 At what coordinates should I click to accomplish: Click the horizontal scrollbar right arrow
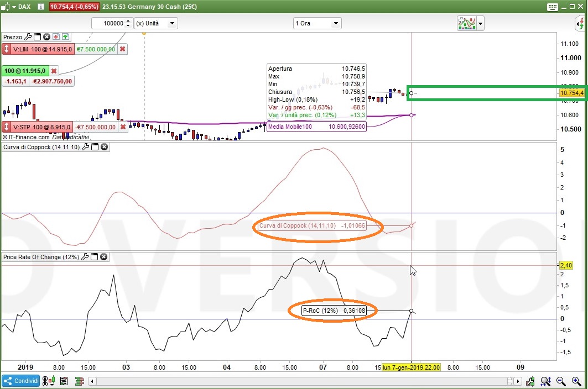518,381
